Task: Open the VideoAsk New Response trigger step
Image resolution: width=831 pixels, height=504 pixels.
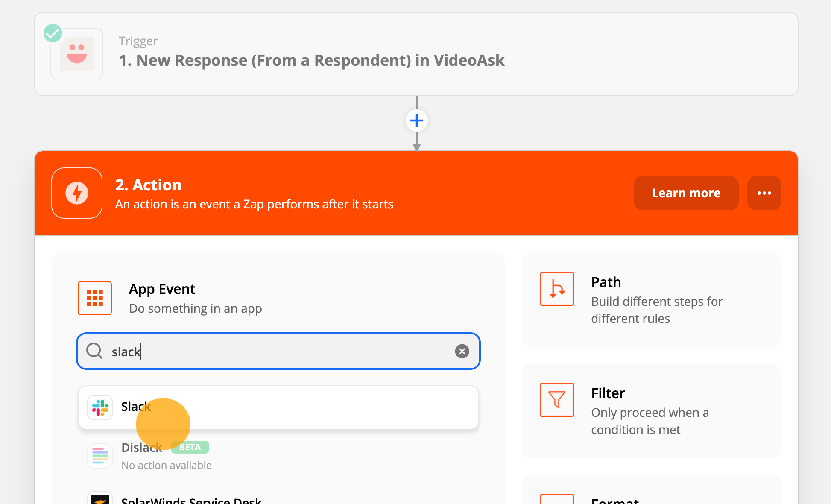Action: coord(416,54)
